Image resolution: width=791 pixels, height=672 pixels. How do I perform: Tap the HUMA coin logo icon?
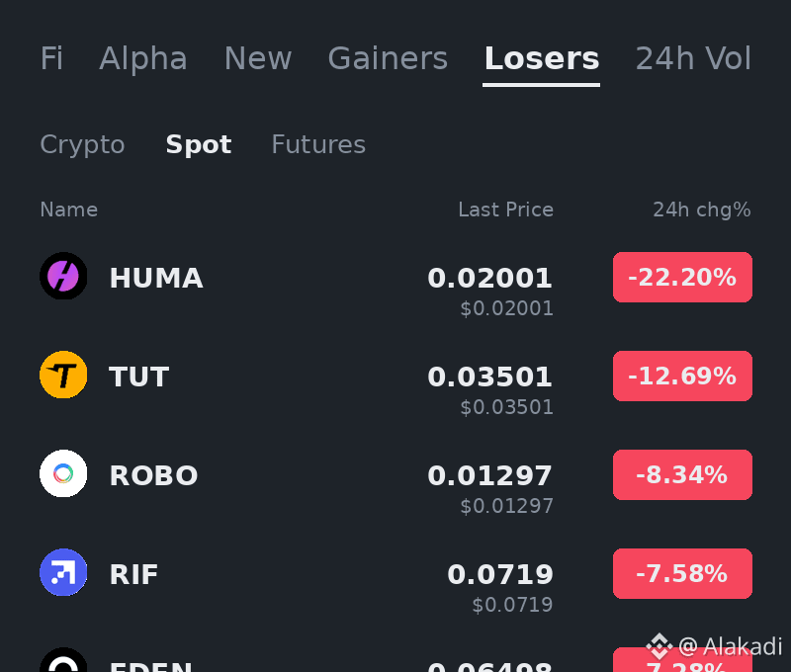[x=63, y=276]
